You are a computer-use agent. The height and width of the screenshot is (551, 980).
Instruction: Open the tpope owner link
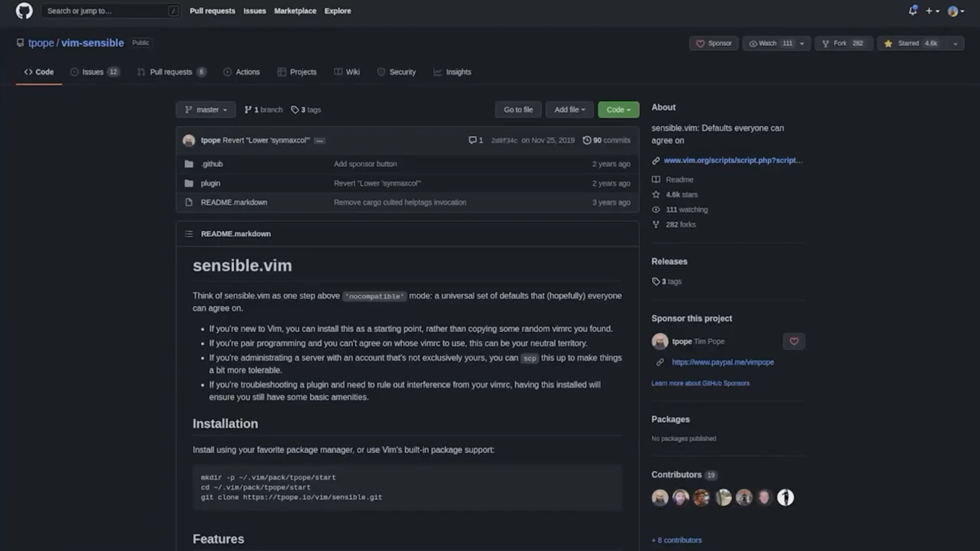(41, 43)
